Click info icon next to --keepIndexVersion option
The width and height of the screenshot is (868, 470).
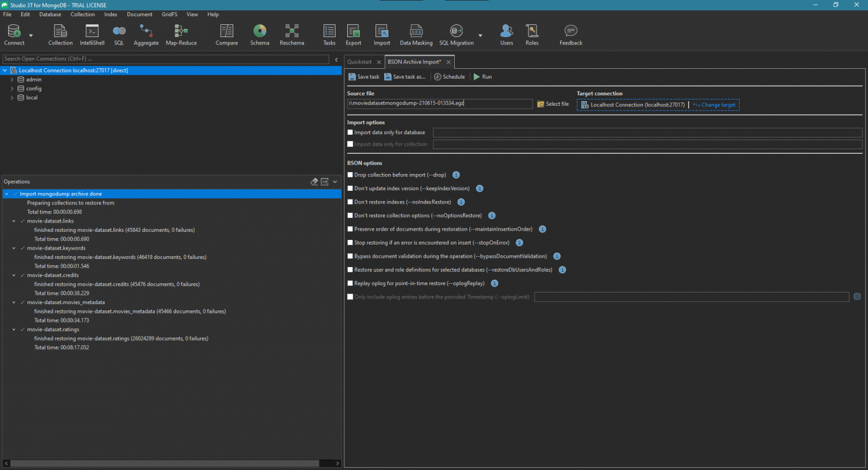tap(480, 188)
